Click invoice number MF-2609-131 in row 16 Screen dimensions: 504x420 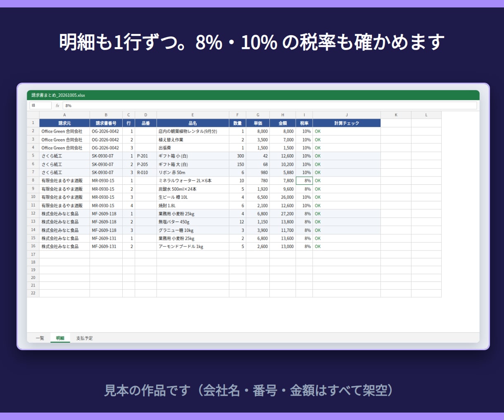tap(106, 246)
